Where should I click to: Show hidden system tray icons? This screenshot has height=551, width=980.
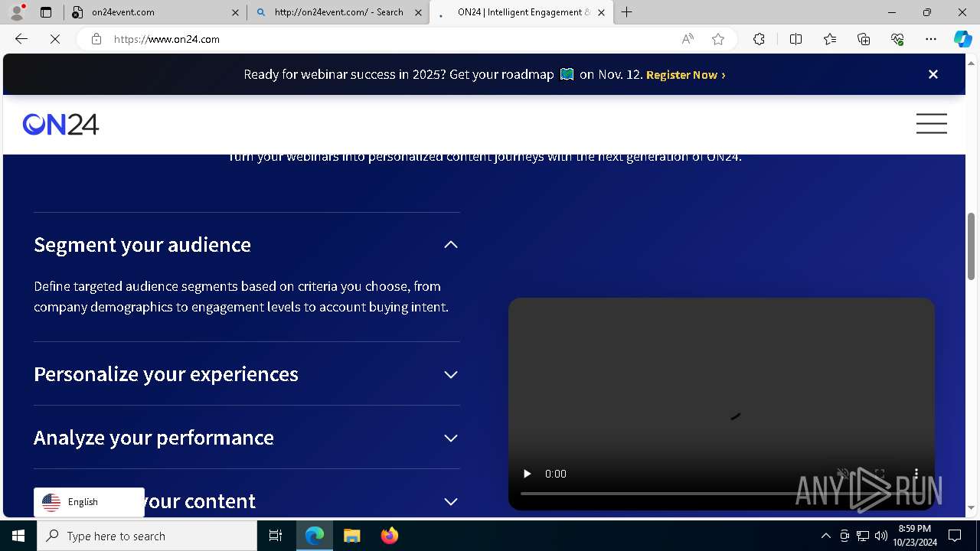825,536
